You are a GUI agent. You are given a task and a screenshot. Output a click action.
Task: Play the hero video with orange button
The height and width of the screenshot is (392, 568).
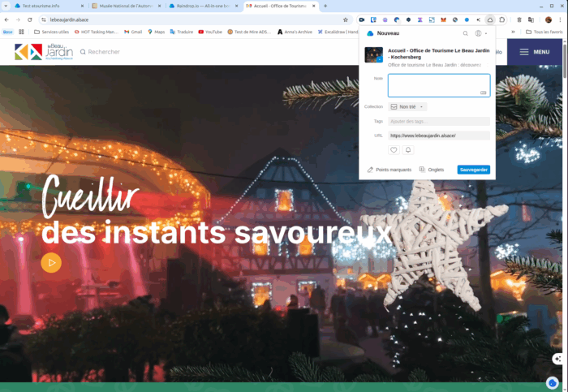[51, 262]
